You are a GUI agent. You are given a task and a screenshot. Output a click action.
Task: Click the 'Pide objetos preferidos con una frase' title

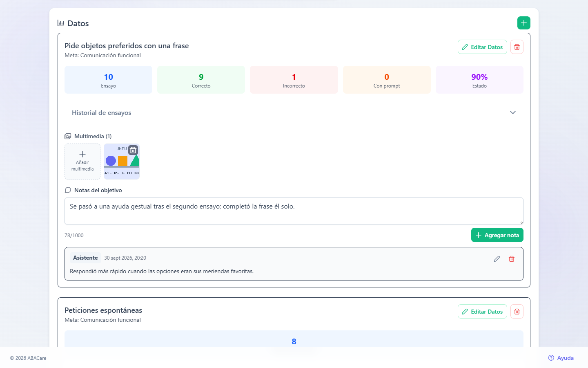(127, 46)
